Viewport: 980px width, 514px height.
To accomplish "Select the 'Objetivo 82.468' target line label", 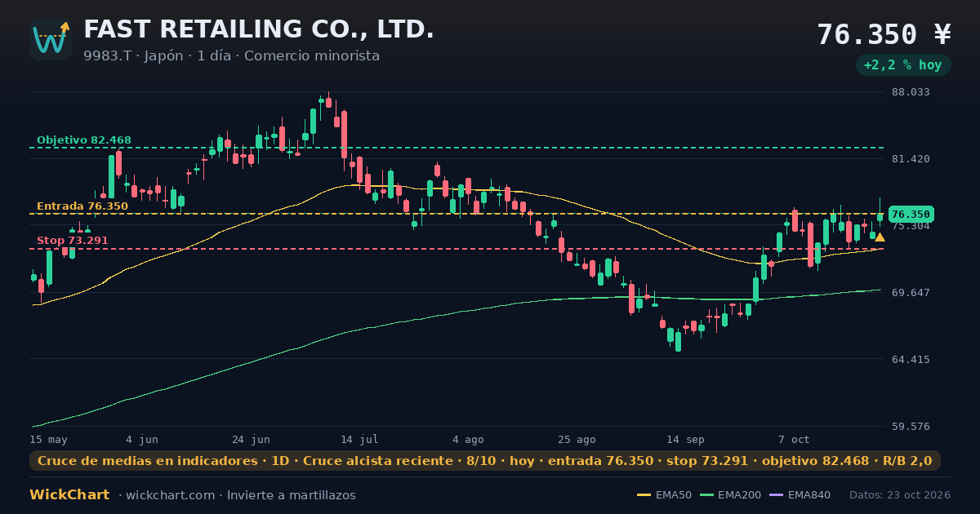I will pos(84,140).
